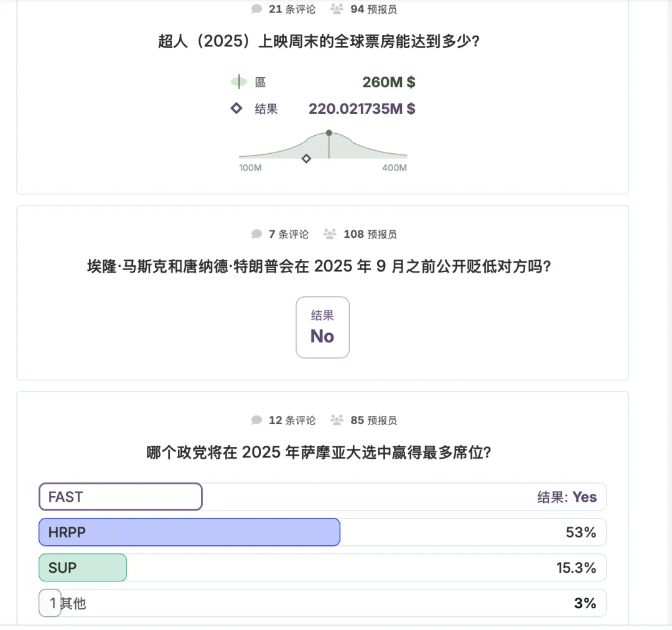Viewport: 672px width, 630px height.
Task: Select the FAST party option bar
Action: (x=121, y=497)
